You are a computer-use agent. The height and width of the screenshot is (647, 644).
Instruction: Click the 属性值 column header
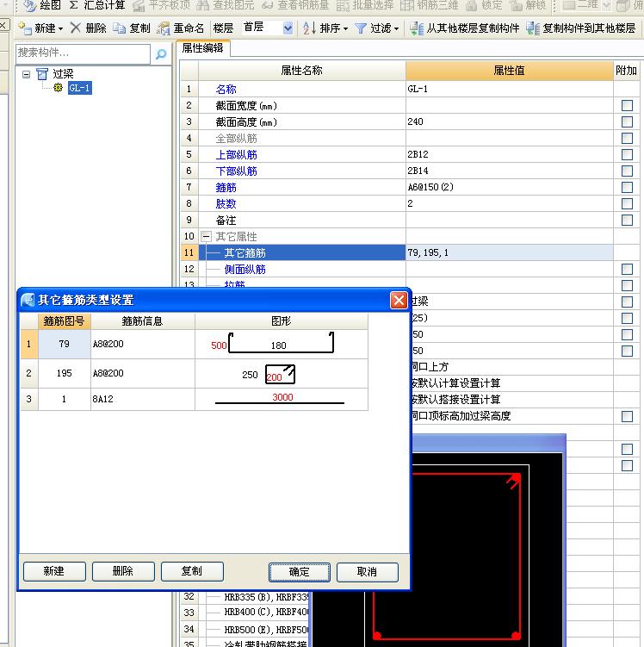(x=509, y=71)
